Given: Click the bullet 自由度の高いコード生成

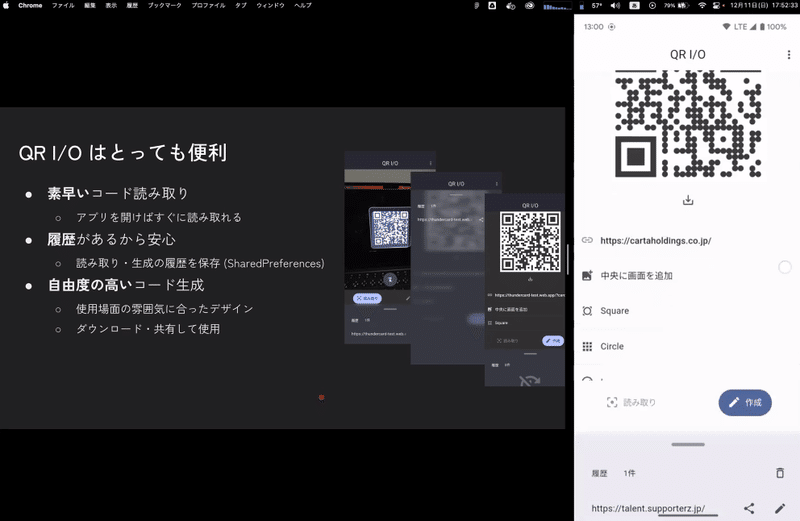Looking at the screenshot, I should (126, 285).
